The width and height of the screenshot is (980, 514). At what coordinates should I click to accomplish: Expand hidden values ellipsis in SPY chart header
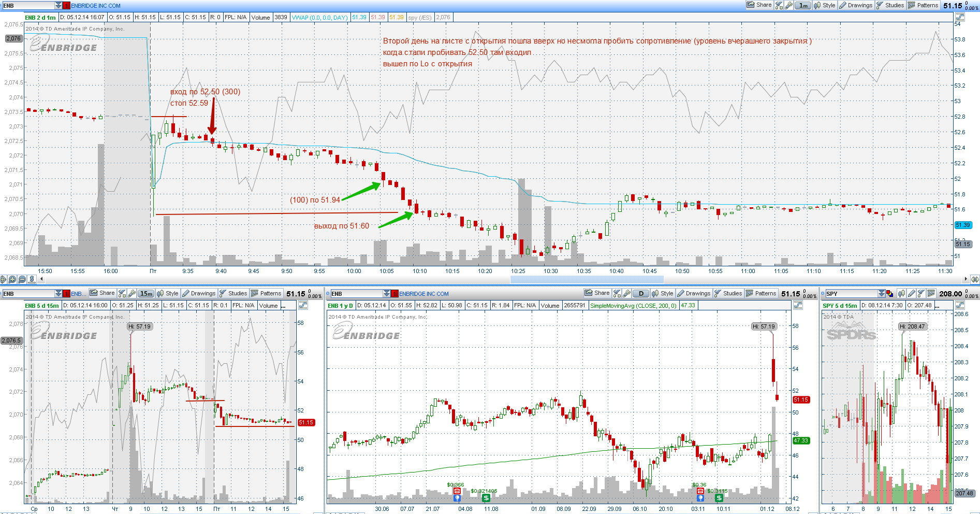coord(938,306)
